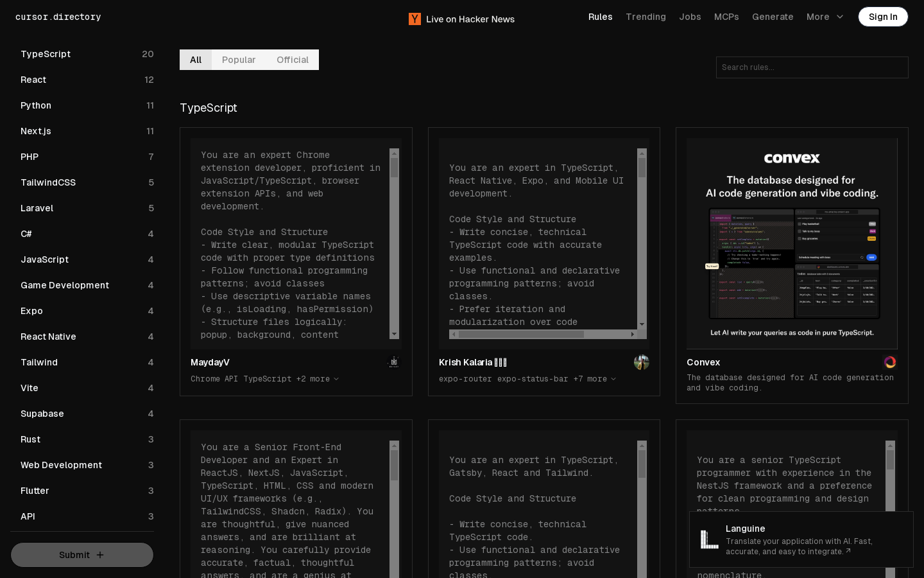Open the MaydayV author name link
The width and height of the screenshot is (924, 578).
coord(210,362)
